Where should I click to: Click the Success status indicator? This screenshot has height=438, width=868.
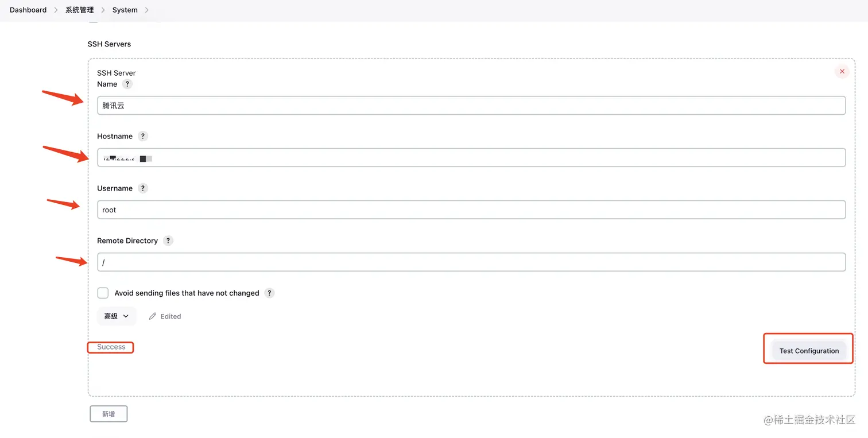(110, 347)
